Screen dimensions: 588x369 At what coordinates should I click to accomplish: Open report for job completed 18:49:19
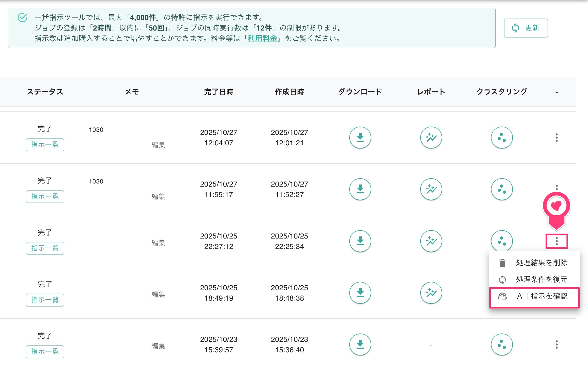[431, 293]
